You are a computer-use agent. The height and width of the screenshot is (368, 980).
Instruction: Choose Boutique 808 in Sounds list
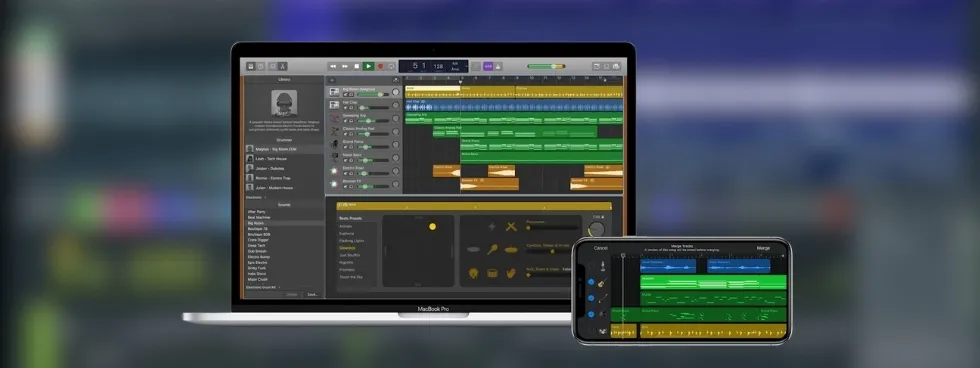(x=259, y=234)
